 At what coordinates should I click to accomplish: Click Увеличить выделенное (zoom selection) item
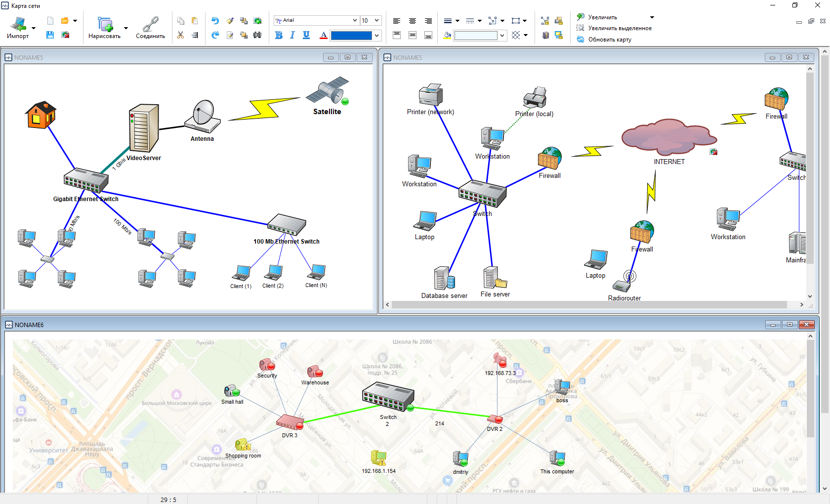click(620, 28)
